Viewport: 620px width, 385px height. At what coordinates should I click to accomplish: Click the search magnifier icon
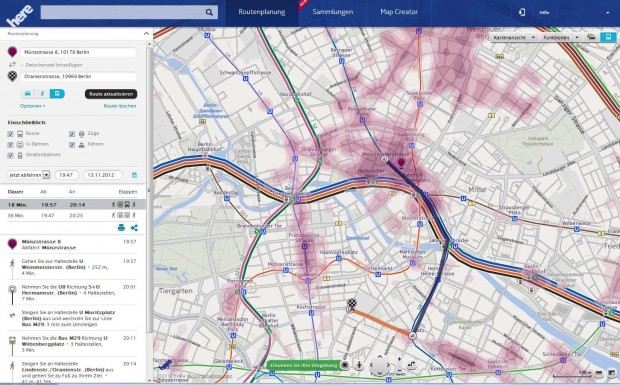tap(209, 12)
